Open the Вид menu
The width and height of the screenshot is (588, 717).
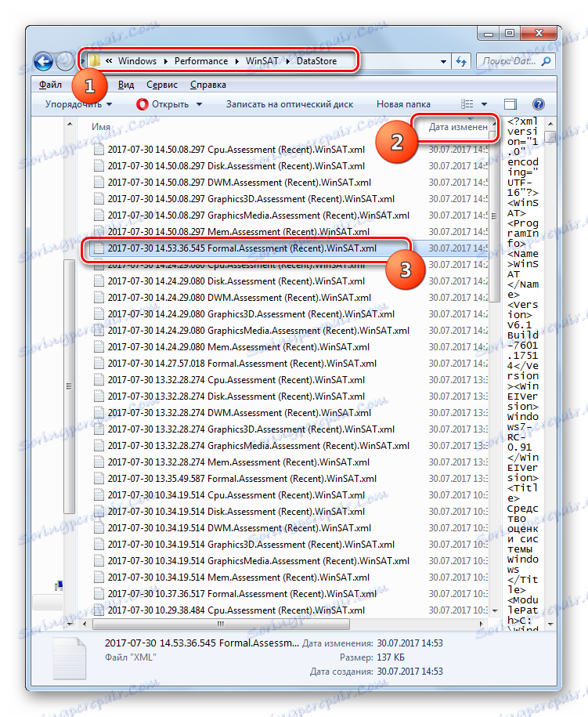(126, 85)
